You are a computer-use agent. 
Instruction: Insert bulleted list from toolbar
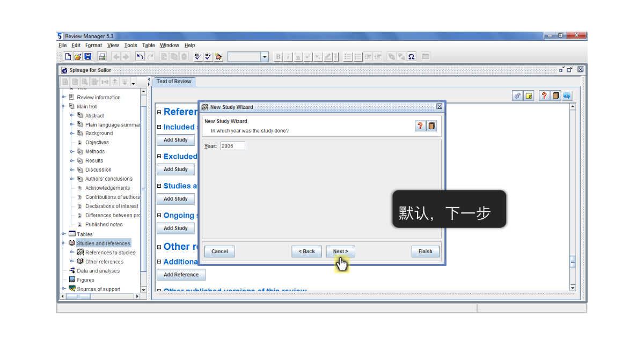point(348,56)
